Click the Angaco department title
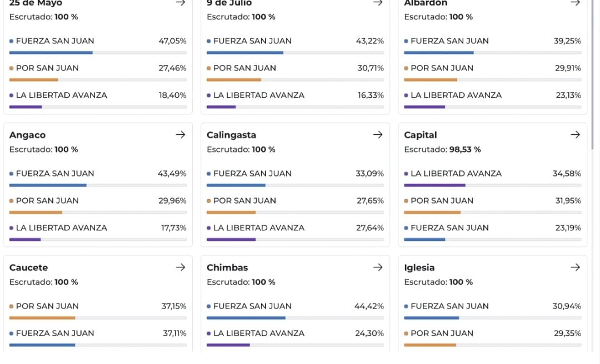The width and height of the screenshot is (600, 364). coord(28,135)
